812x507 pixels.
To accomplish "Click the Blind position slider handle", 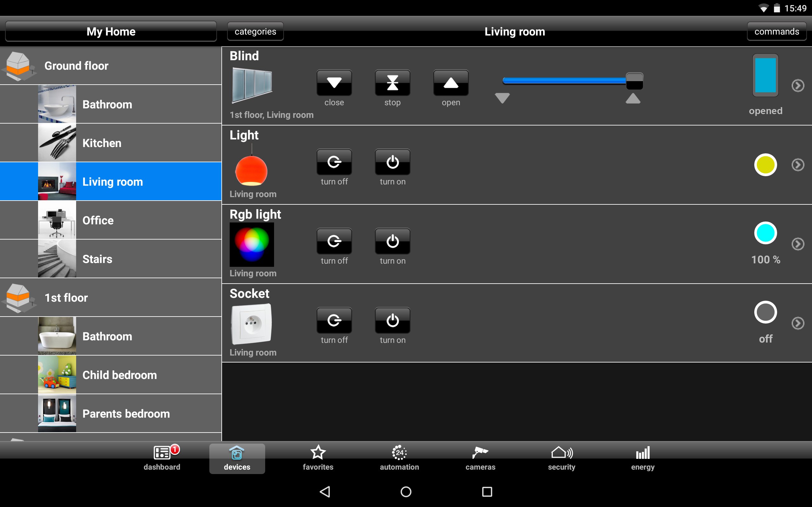I will 634,81.
